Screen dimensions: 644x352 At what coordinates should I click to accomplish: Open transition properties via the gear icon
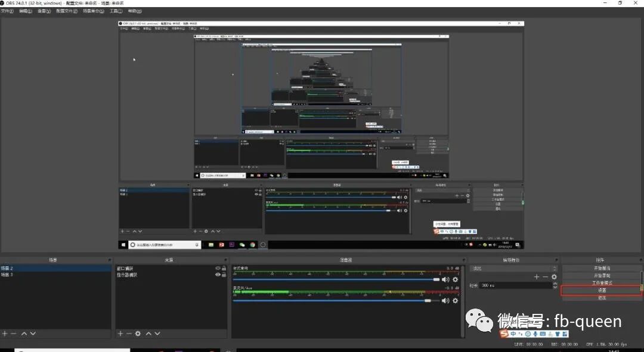pyautogui.click(x=554, y=277)
